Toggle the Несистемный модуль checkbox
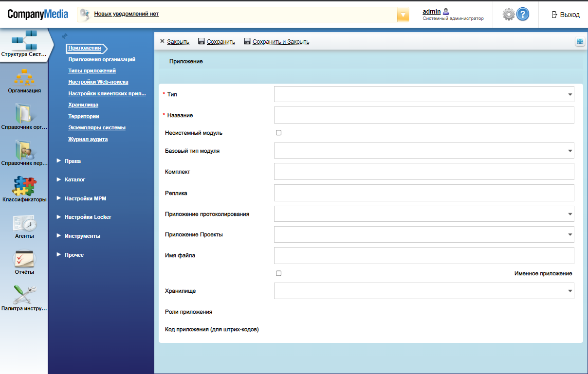This screenshot has height=374, width=588. point(278,133)
